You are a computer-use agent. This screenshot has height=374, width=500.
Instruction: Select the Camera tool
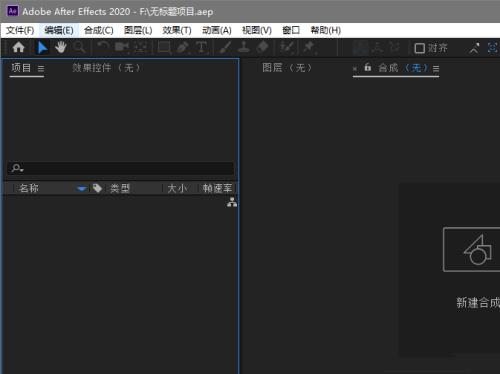pos(122,47)
